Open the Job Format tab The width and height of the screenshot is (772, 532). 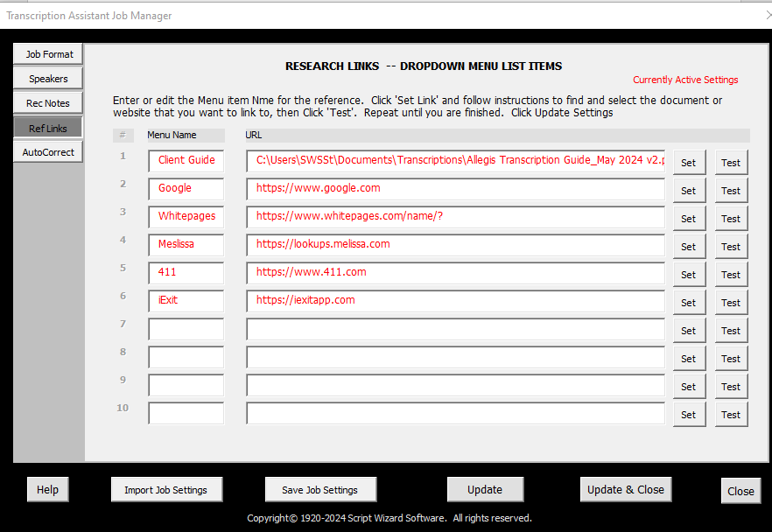pos(48,54)
